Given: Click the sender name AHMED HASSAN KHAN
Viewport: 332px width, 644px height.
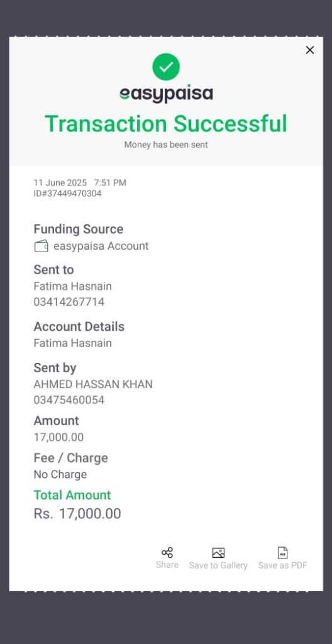Looking at the screenshot, I should (x=93, y=384).
